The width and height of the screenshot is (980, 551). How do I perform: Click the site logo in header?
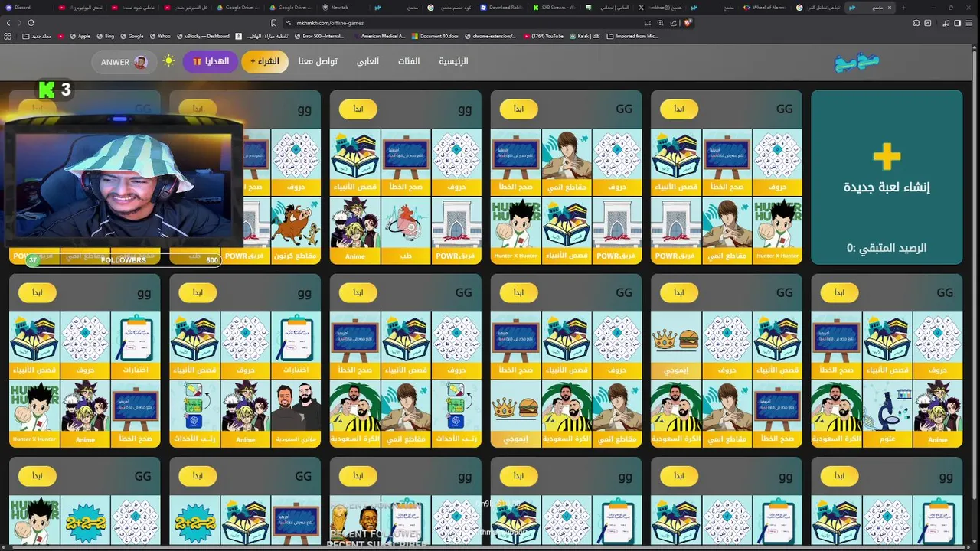[x=857, y=62]
